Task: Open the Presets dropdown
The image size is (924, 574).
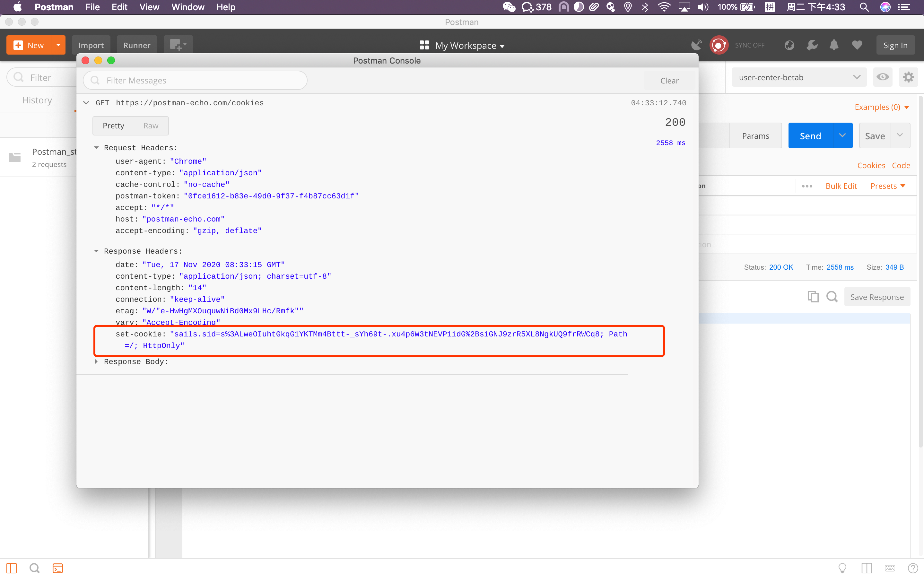Action: tap(887, 186)
